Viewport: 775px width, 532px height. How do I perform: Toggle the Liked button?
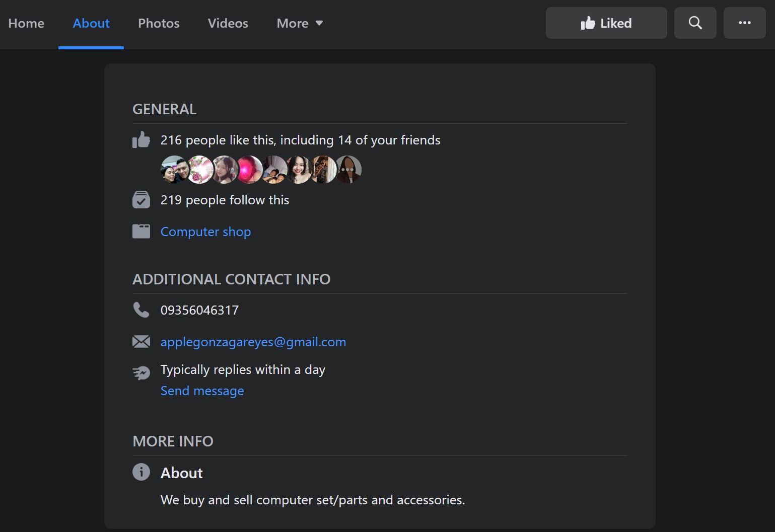tap(606, 23)
